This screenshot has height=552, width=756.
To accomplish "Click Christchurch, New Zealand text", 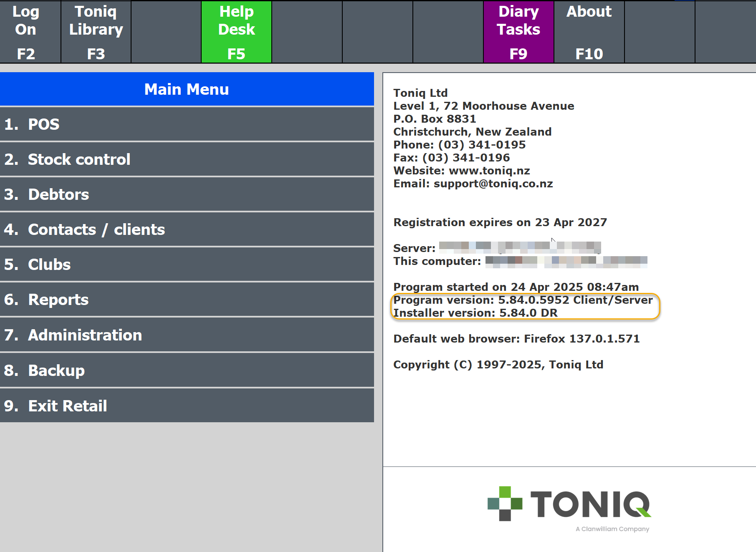I will [473, 132].
